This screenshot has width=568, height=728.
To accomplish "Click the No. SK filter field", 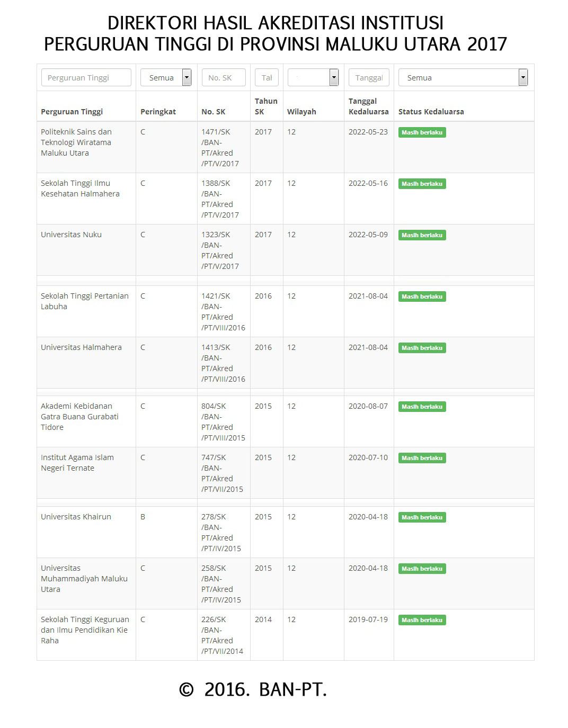I will 223,77.
